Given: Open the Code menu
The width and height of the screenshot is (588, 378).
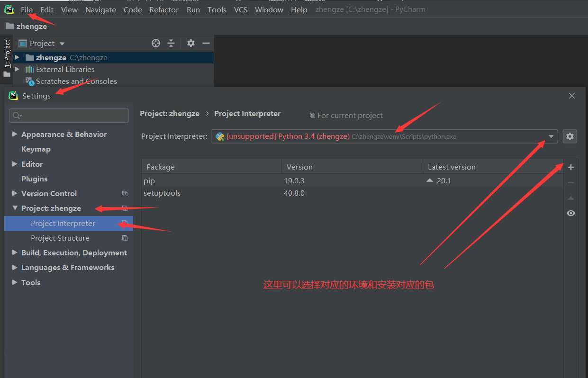Looking at the screenshot, I should (x=133, y=9).
